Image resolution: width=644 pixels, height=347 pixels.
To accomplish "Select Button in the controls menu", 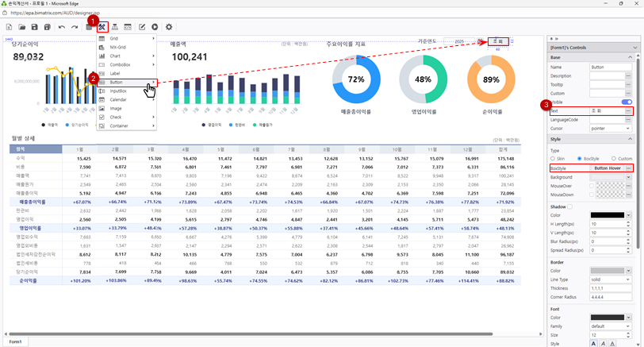I will [117, 82].
